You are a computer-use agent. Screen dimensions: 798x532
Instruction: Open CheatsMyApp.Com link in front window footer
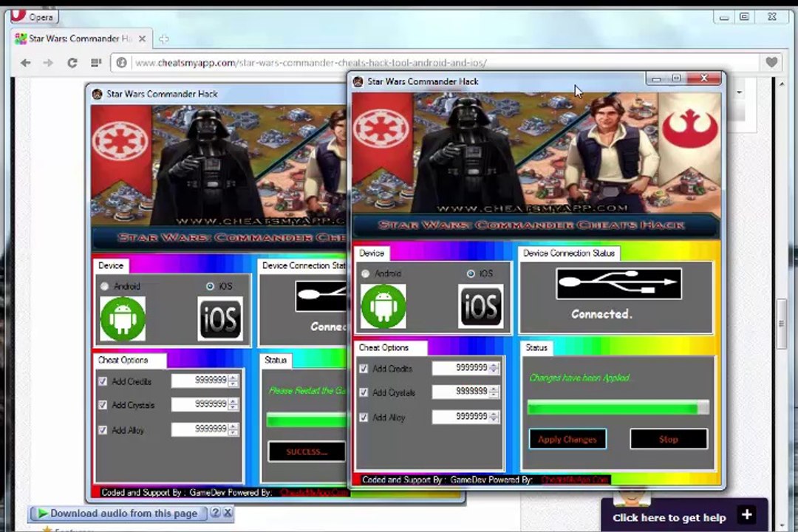pos(575,480)
